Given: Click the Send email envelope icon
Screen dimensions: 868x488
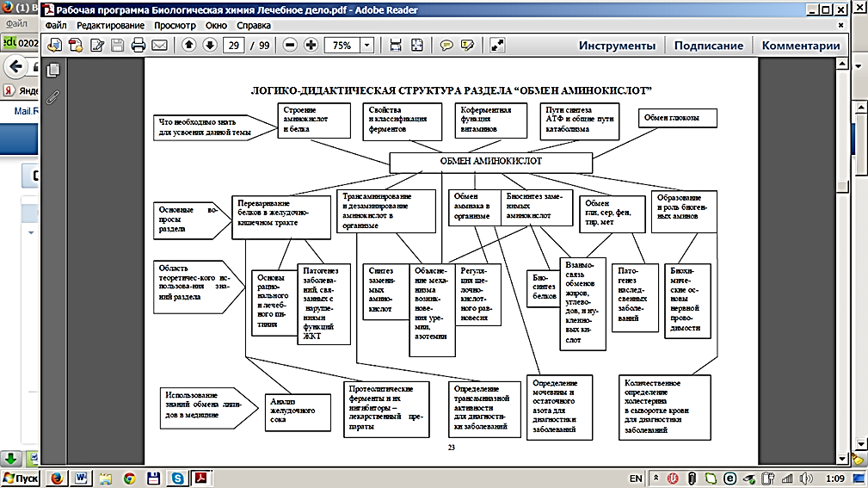Looking at the screenshot, I should click(159, 46).
